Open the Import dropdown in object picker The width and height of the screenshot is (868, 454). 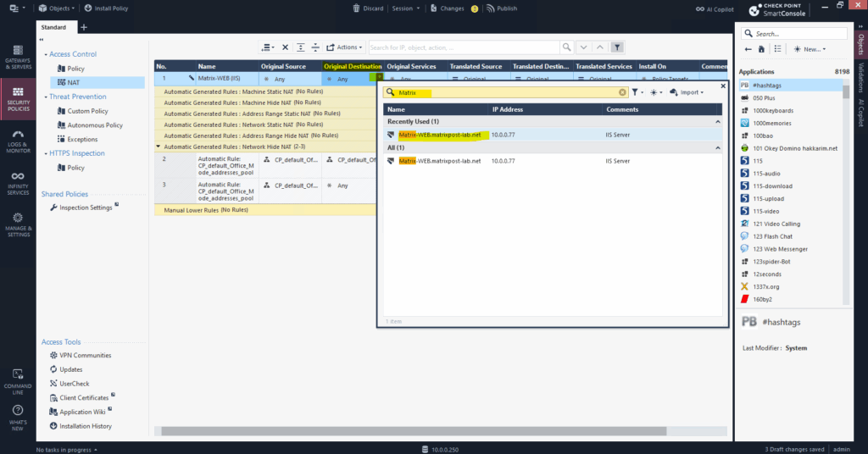687,92
